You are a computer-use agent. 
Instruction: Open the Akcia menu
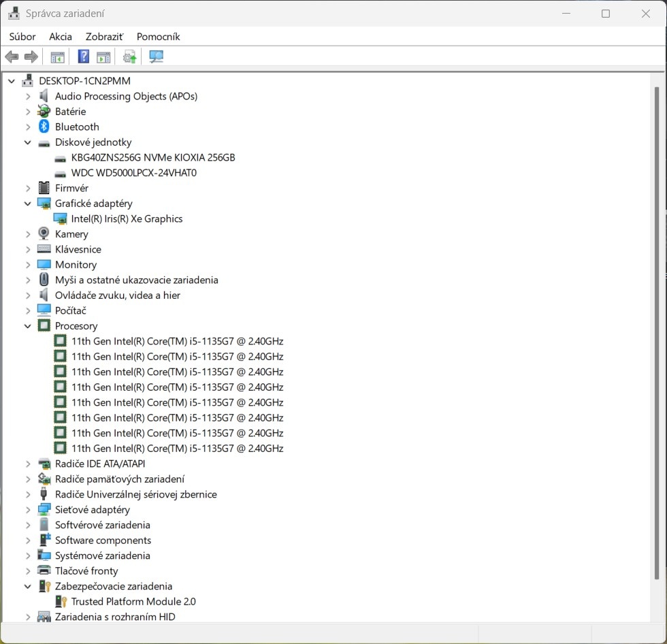point(61,37)
